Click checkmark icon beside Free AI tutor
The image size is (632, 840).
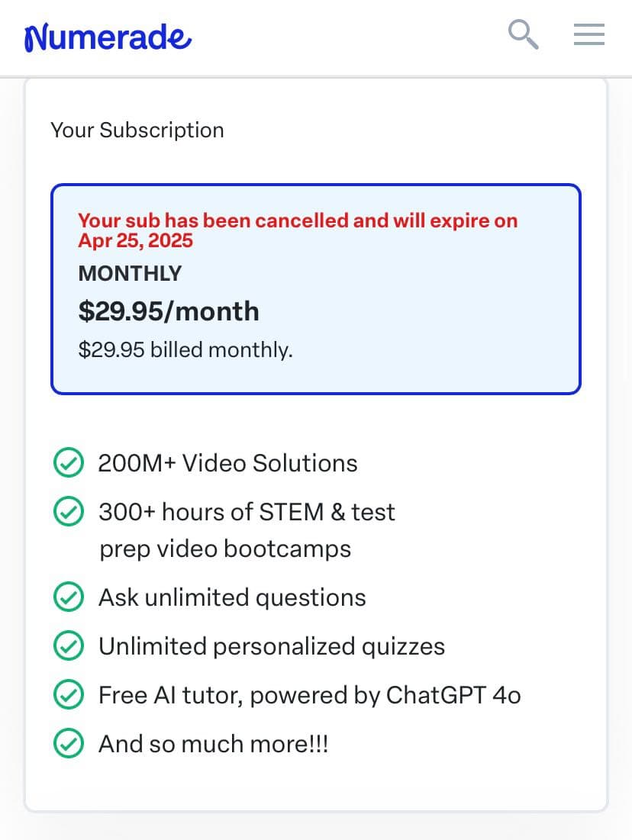pyautogui.click(x=69, y=695)
